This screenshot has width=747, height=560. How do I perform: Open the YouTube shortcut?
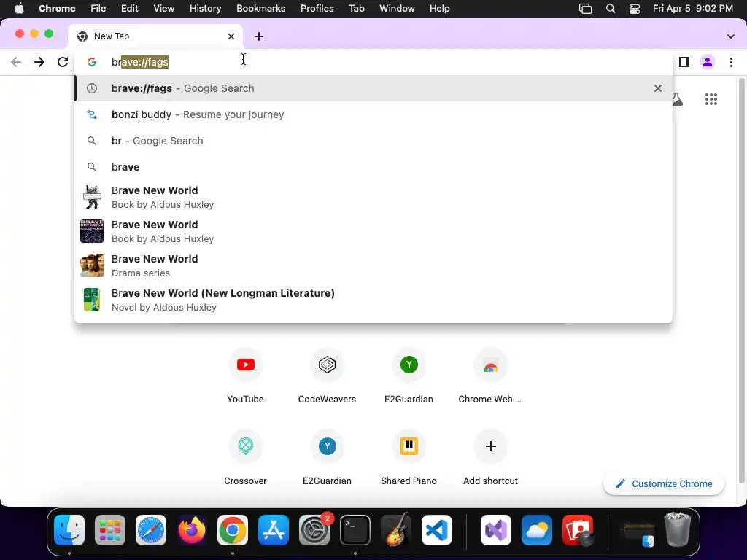click(x=245, y=376)
